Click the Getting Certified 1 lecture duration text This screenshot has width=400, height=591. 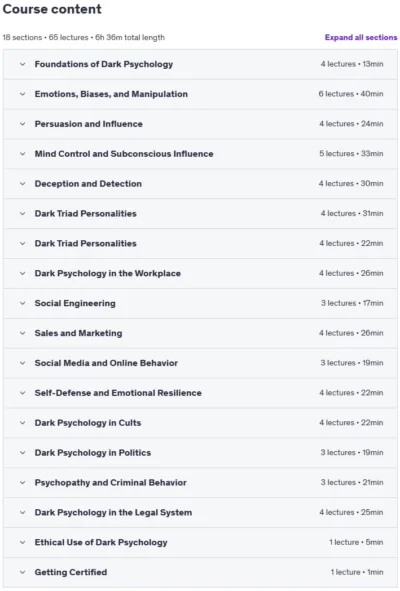pyautogui.click(x=357, y=572)
